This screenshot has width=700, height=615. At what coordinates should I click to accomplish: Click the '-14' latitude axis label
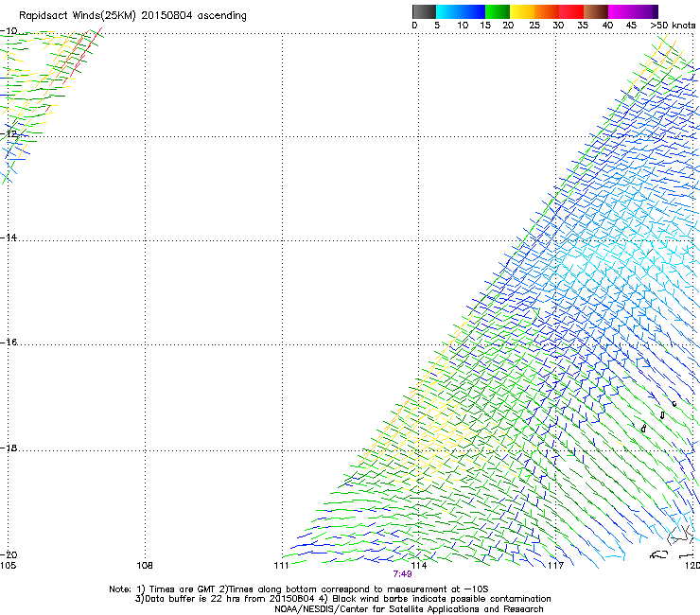tap(9, 237)
